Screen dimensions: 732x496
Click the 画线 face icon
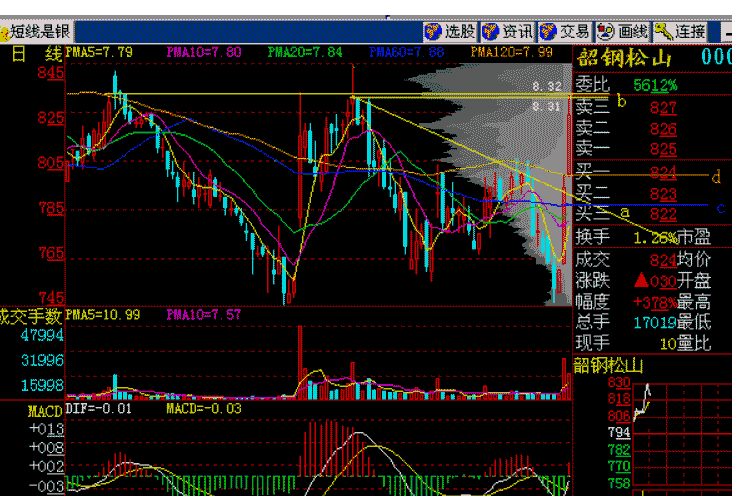[605, 32]
